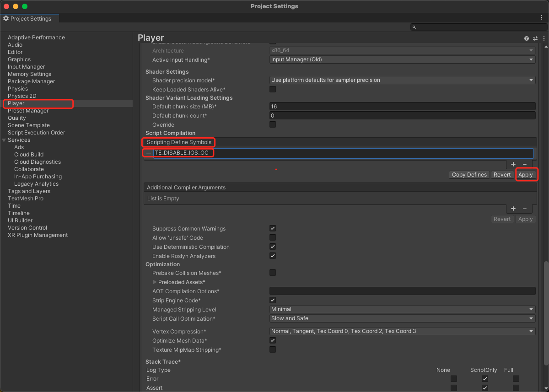Click the drag handle beside TE_DISABLE_IOS_OC

click(x=149, y=153)
